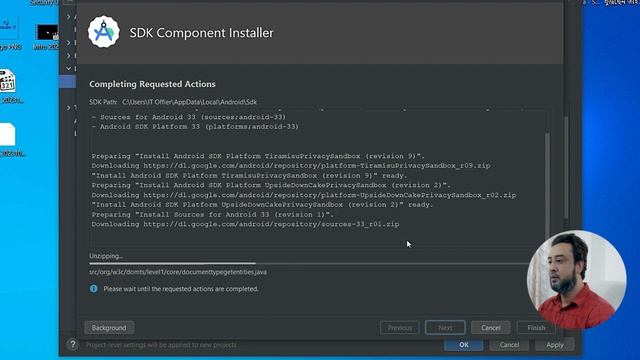Screen dimensions: 640x360
Task: Open help via the question mark icon
Action: click(73, 344)
